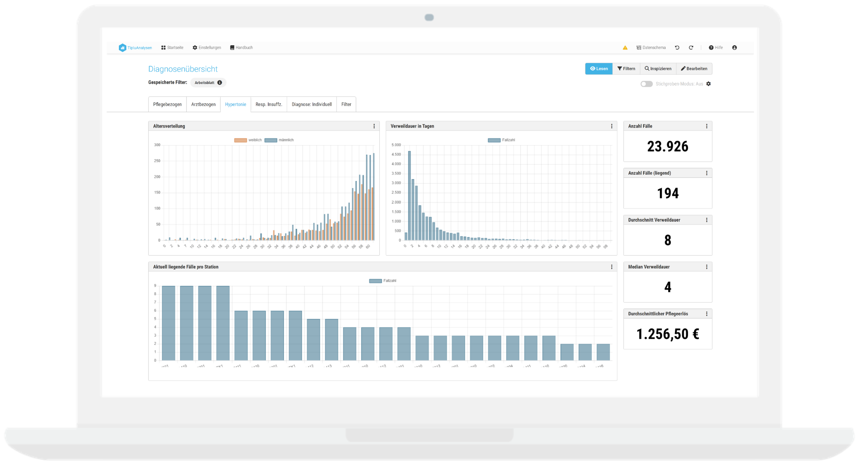Click the yellow warning triangle icon
This screenshot has width=868, height=466.
[x=625, y=48]
